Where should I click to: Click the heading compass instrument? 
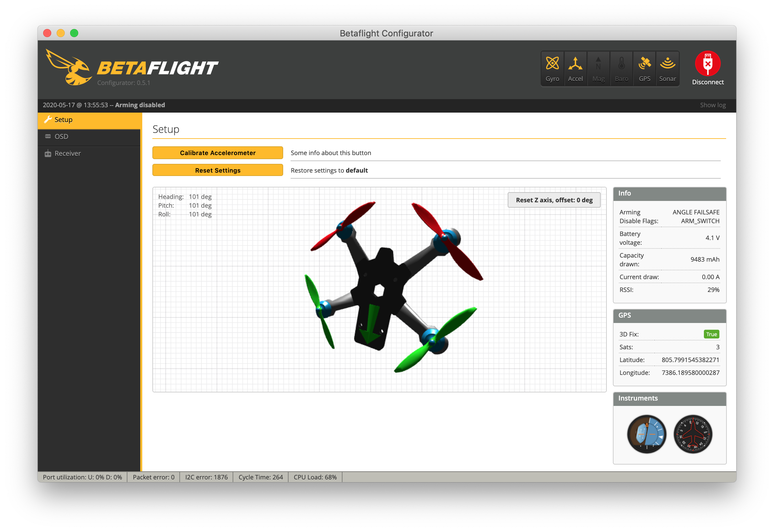coord(693,434)
